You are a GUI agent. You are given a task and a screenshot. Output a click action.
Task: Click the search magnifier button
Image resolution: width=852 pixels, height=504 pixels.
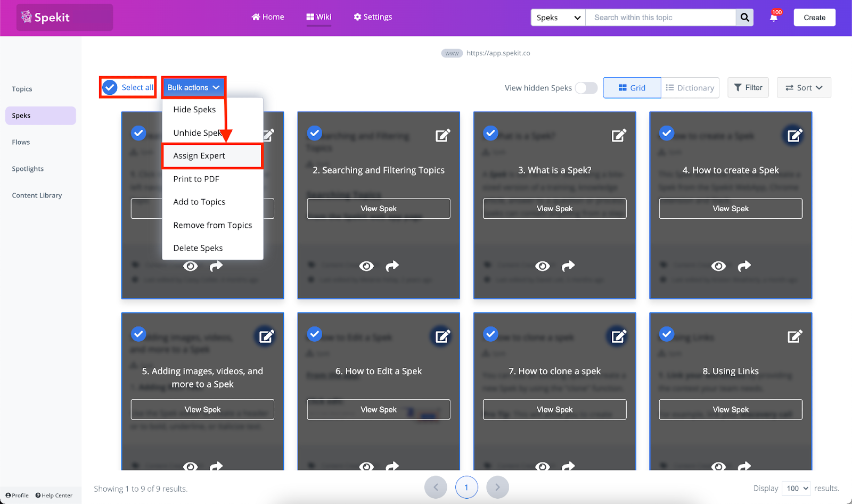[x=744, y=18]
